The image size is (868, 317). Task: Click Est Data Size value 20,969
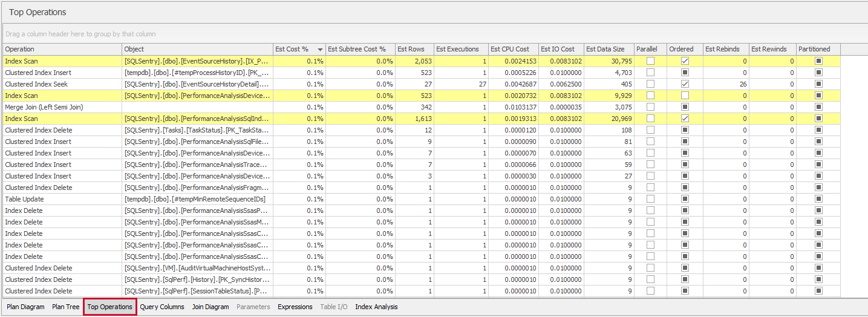tap(621, 119)
